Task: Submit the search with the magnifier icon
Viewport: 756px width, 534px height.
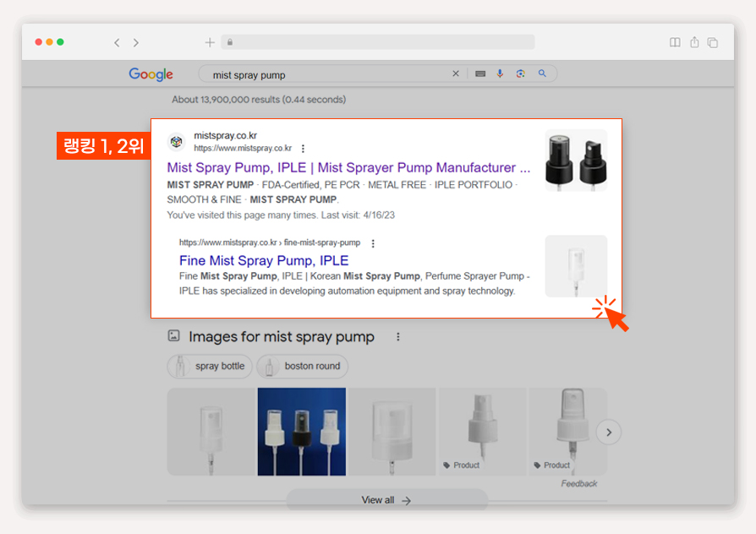Action: (x=542, y=74)
